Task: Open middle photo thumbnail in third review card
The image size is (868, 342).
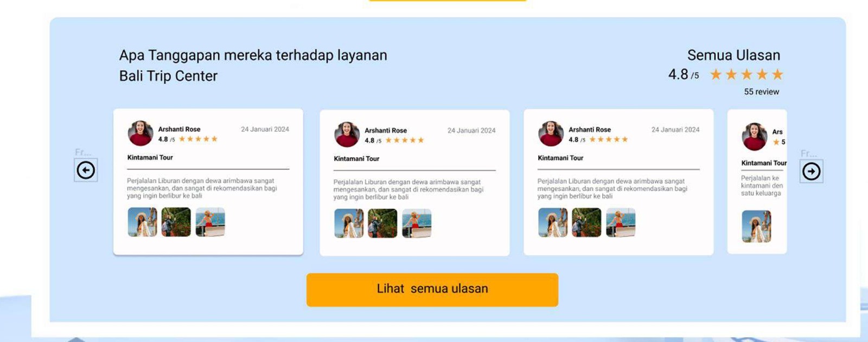Action: pyautogui.click(x=586, y=222)
